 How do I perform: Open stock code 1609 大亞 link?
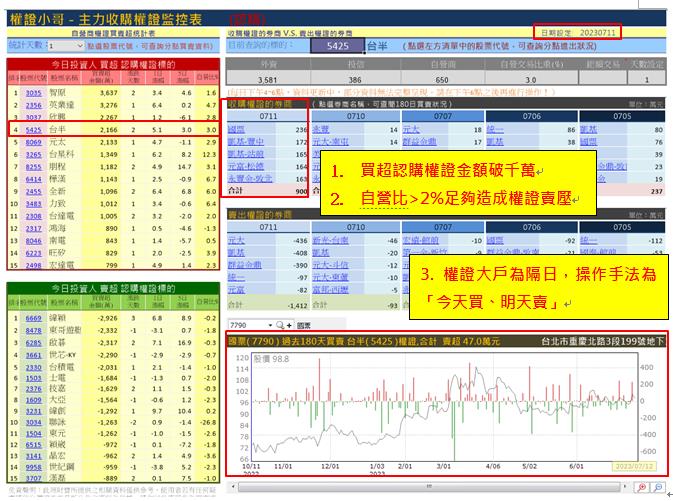(x=33, y=400)
